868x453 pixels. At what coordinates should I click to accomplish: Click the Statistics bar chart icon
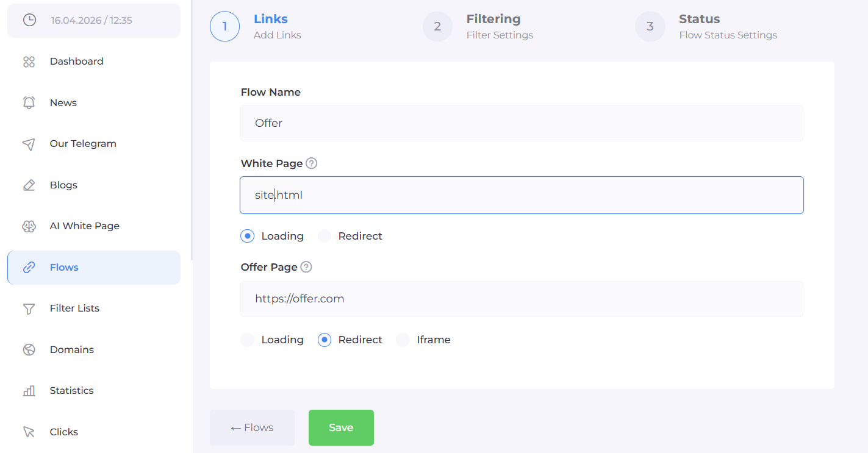click(x=29, y=391)
